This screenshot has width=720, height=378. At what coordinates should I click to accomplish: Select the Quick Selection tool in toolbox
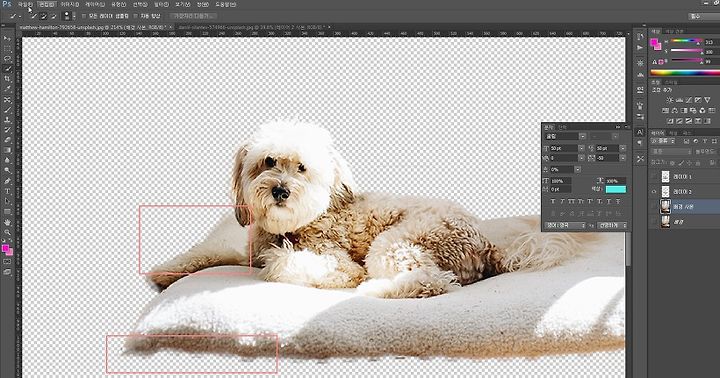tap(7, 69)
